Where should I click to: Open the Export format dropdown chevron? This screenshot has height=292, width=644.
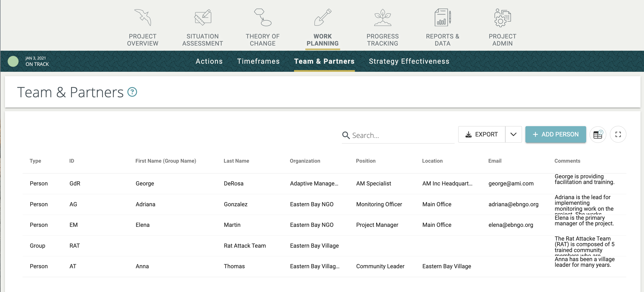[x=513, y=134]
